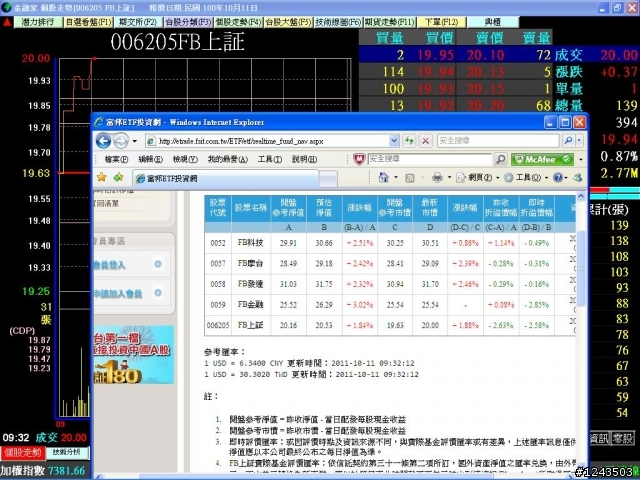This screenshot has width=640, height=480.
Task: Select the 富邦ETF投資網 browser tab
Action: click(x=227, y=178)
